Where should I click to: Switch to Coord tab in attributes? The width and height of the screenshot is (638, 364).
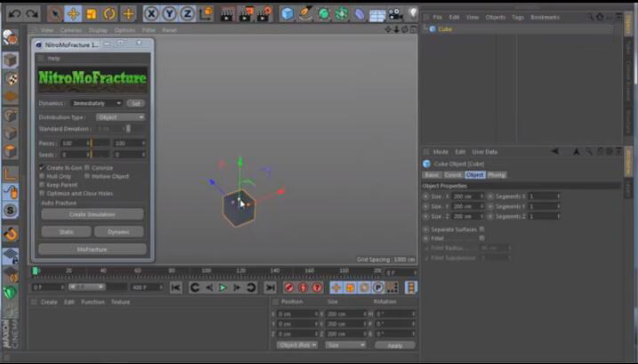tap(453, 174)
